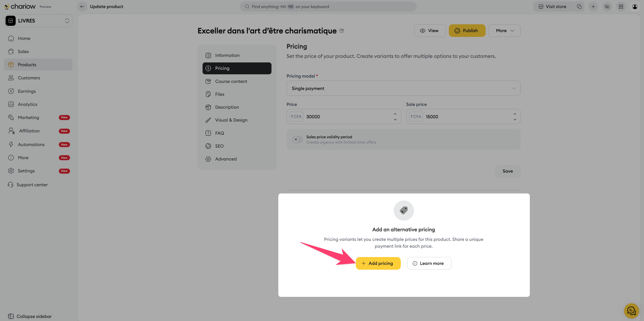The height and width of the screenshot is (321, 644).
Task: Click the plus icon in top bar
Action: click(593, 7)
